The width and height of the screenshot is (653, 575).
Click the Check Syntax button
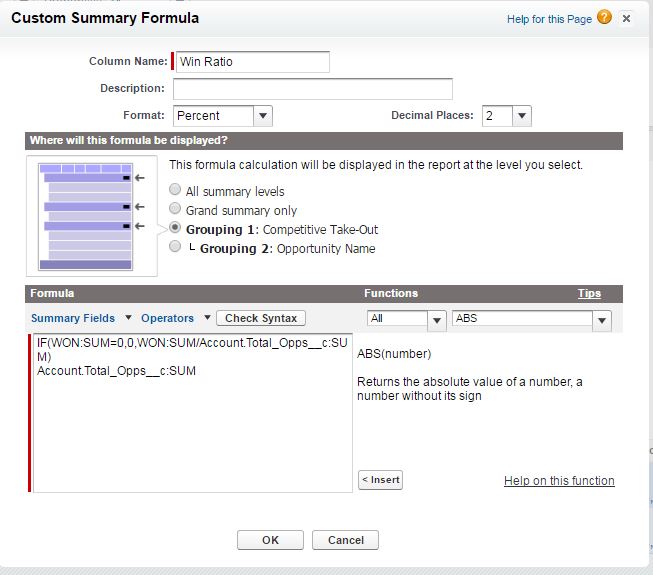click(261, 318)
